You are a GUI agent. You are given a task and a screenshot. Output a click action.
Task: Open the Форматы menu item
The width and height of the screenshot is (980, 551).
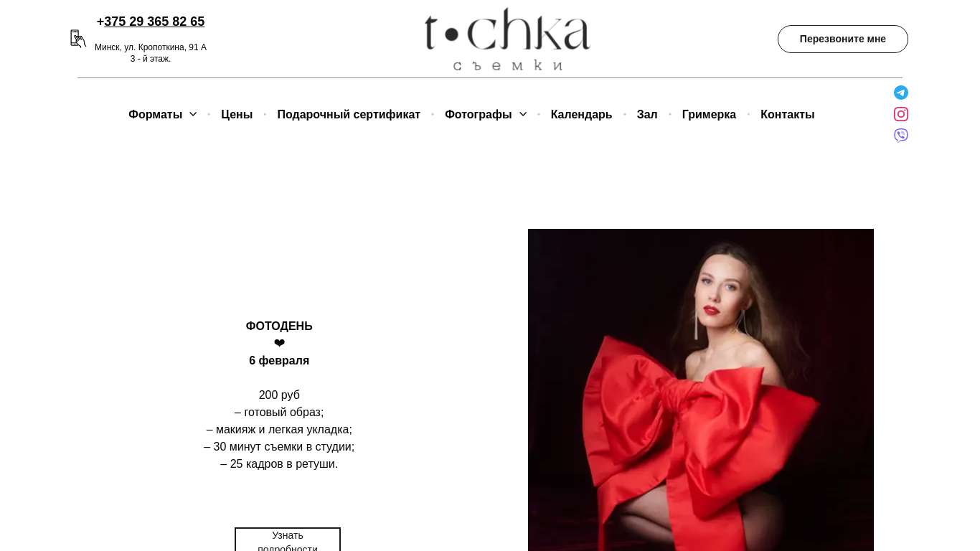pyautogui.click(x=156, y=115)
